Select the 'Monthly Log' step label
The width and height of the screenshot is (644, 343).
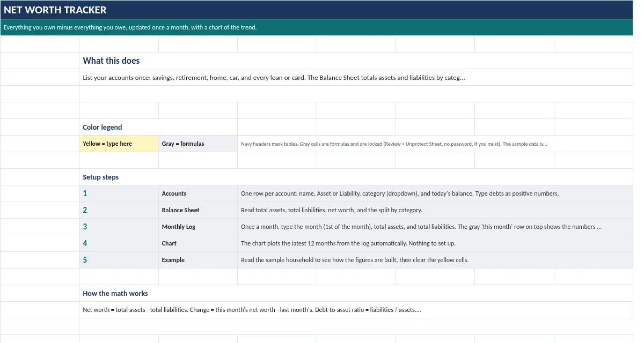coord(198,227)
